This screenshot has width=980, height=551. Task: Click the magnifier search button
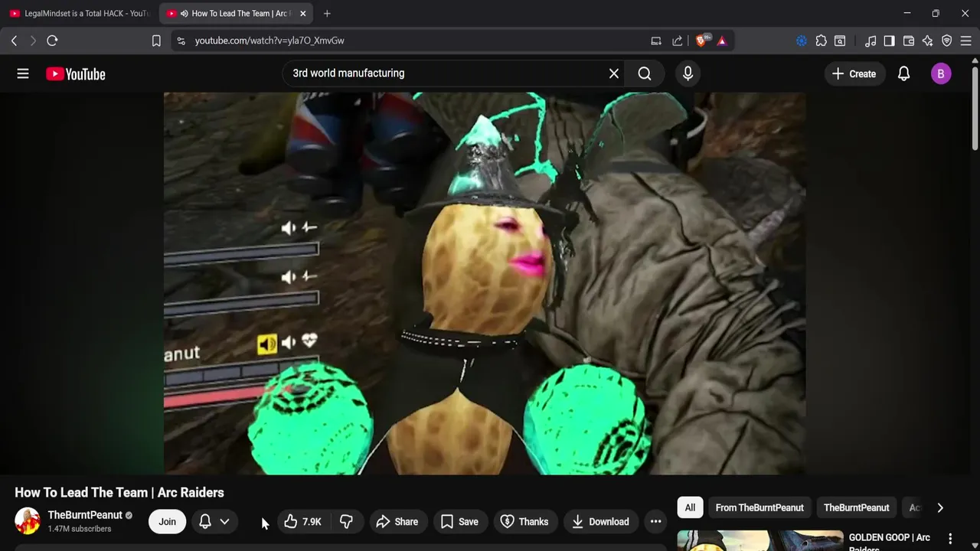click(x=645, y=73)
